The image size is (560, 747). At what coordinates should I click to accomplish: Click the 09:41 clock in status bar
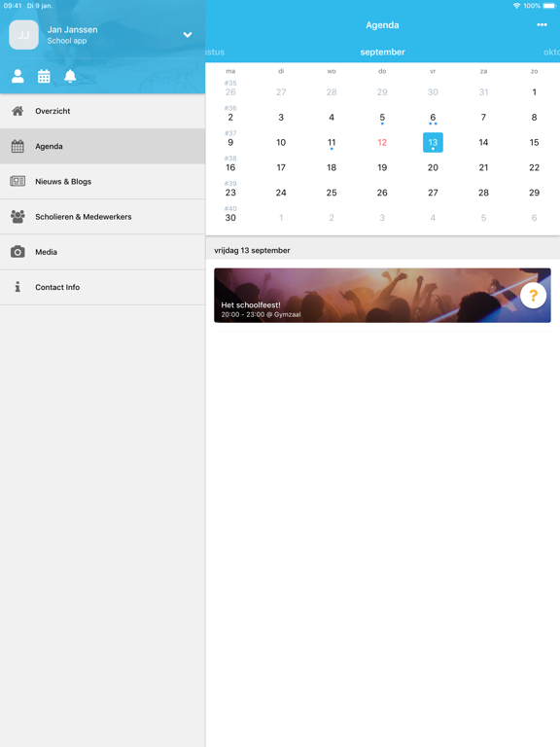coord(13,6)
